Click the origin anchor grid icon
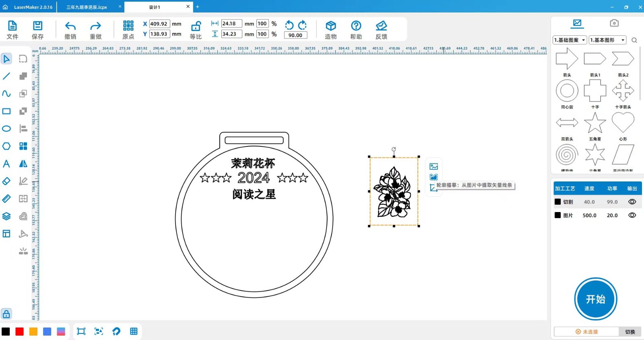 (x=128, y=26)
